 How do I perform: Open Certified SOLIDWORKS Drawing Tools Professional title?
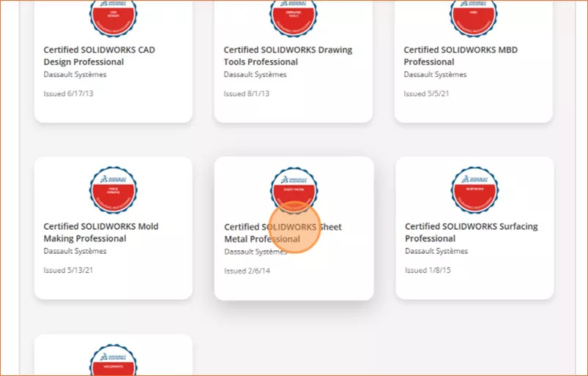pos(288,56)
